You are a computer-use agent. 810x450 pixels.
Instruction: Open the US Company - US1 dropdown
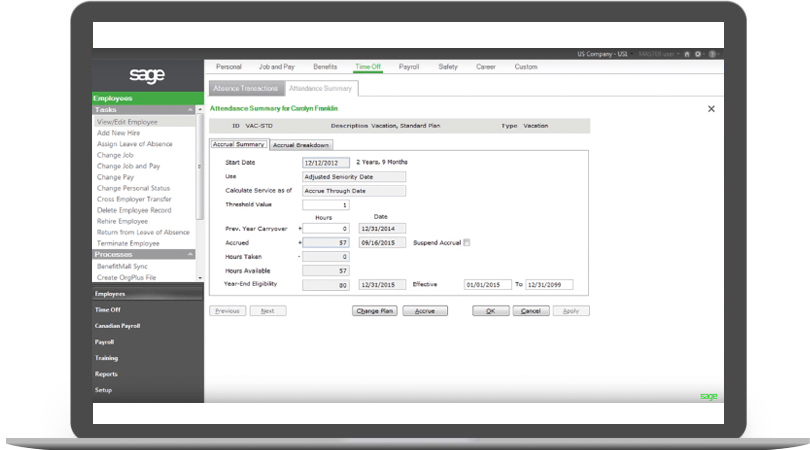click(603, 54)
